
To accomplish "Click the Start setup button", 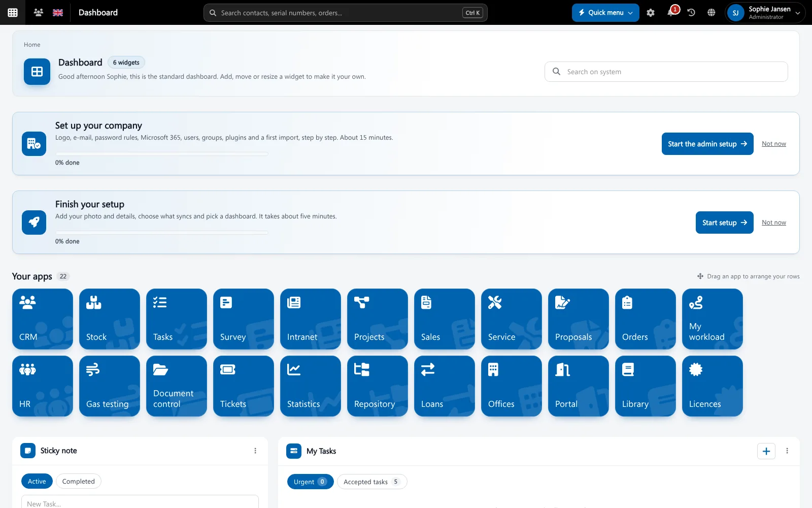I will [725, 223].
